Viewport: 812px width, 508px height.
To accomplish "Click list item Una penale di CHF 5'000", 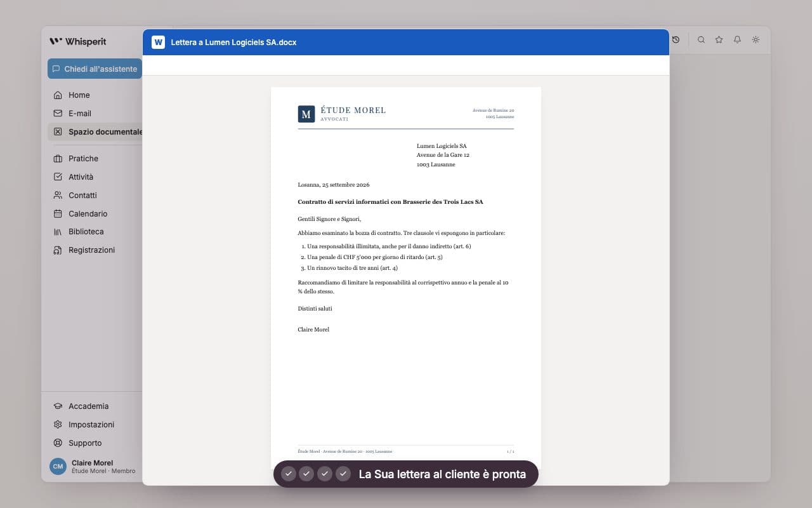I will pyautogui.click(x=375, y=257).
